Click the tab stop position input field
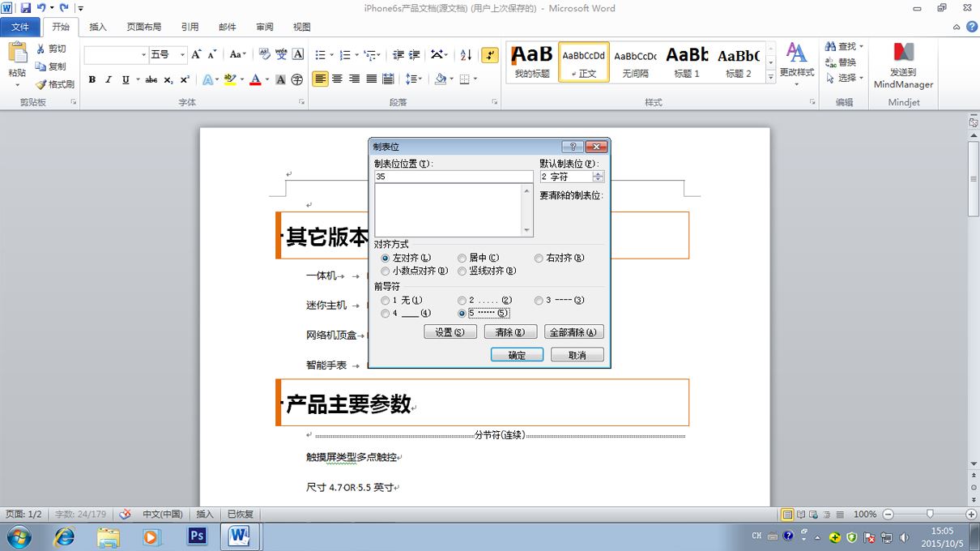This screenshot has height=551, width=980. point(454,177)
